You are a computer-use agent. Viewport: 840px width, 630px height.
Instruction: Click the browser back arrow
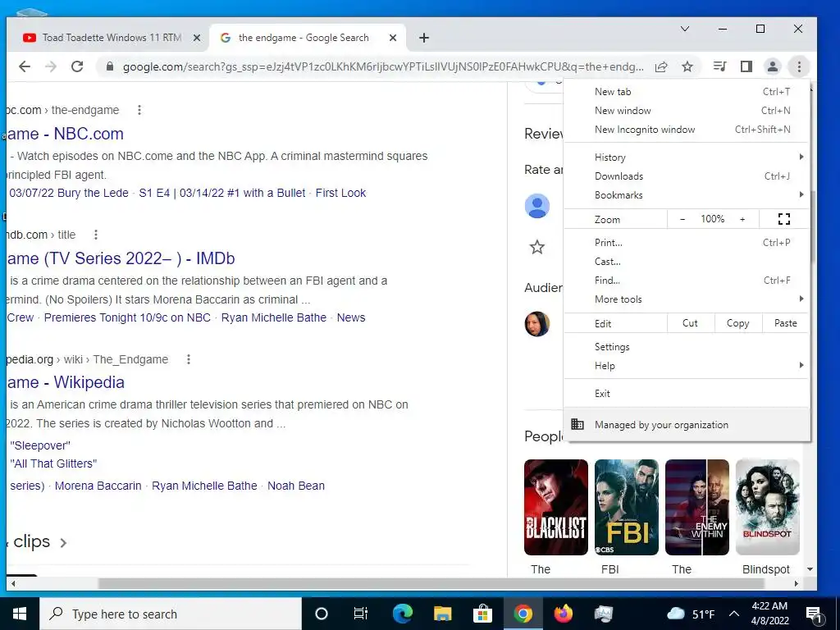click(24, 66)
